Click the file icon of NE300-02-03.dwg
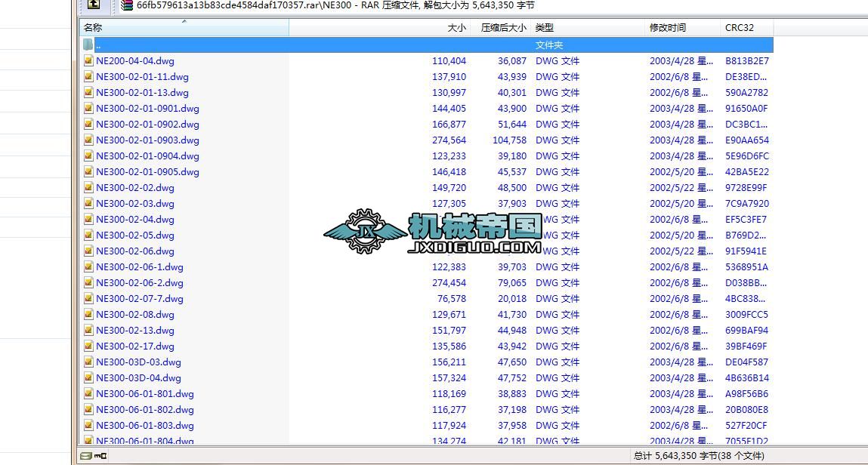 click(88, 204)
